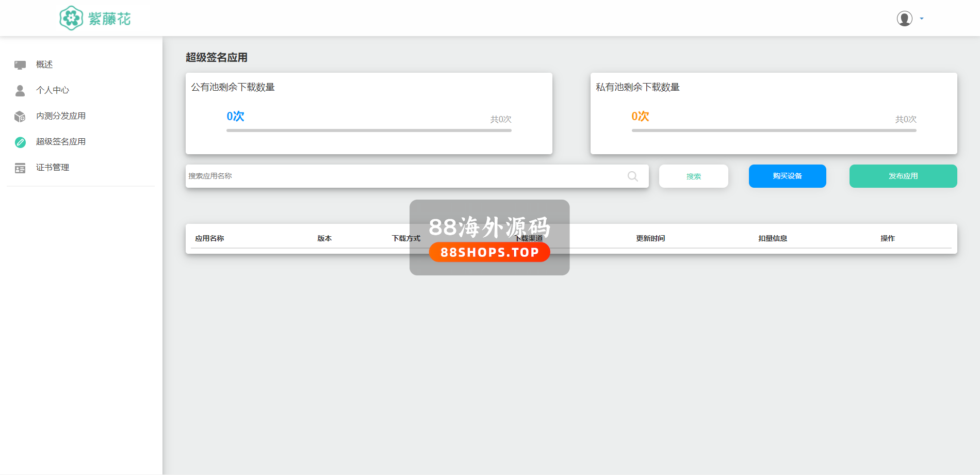
Task: Click the box icon beside 内测分发应用
Action: tap(20, 117)
